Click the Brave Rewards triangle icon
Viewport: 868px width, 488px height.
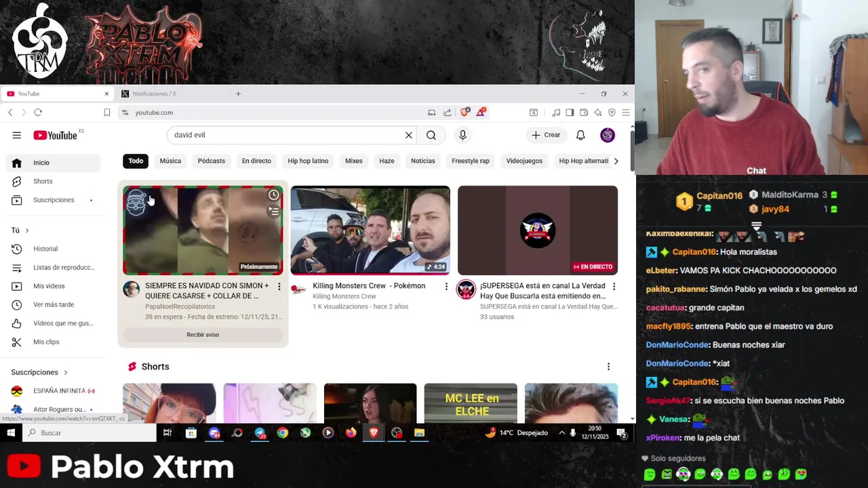pos(481,112)
